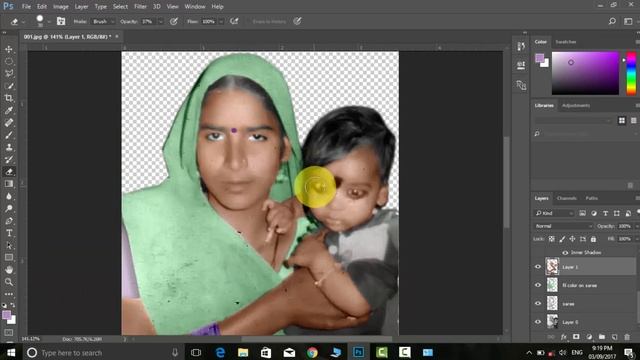Select the History Brush tool
The width and height of the screenshot is (640, 360).
pos(9,160)
